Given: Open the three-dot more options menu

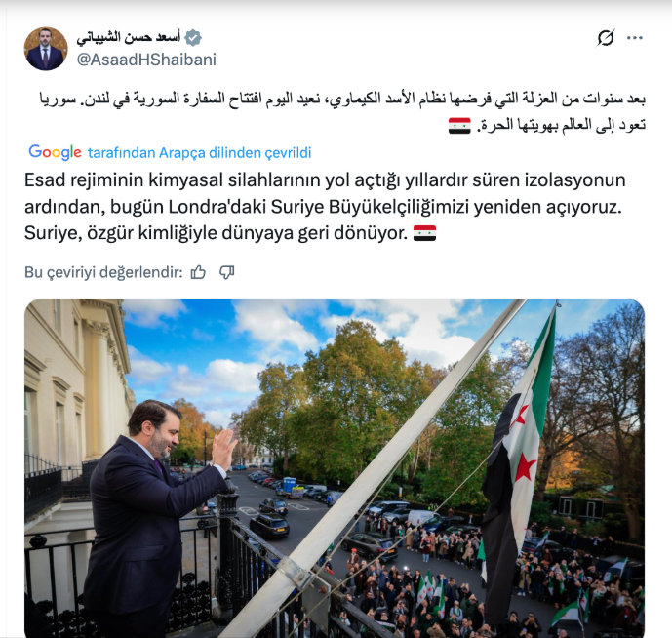Looking at the screenshot, I should pyautogui.click(x=634, y=38).
